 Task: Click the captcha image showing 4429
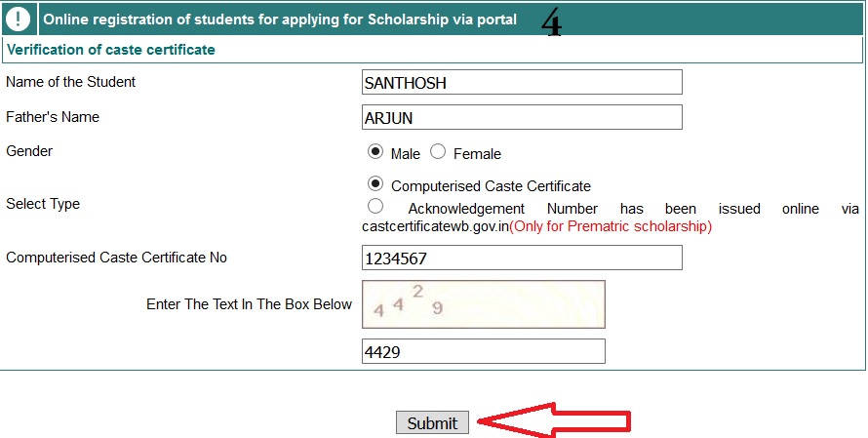484,304
